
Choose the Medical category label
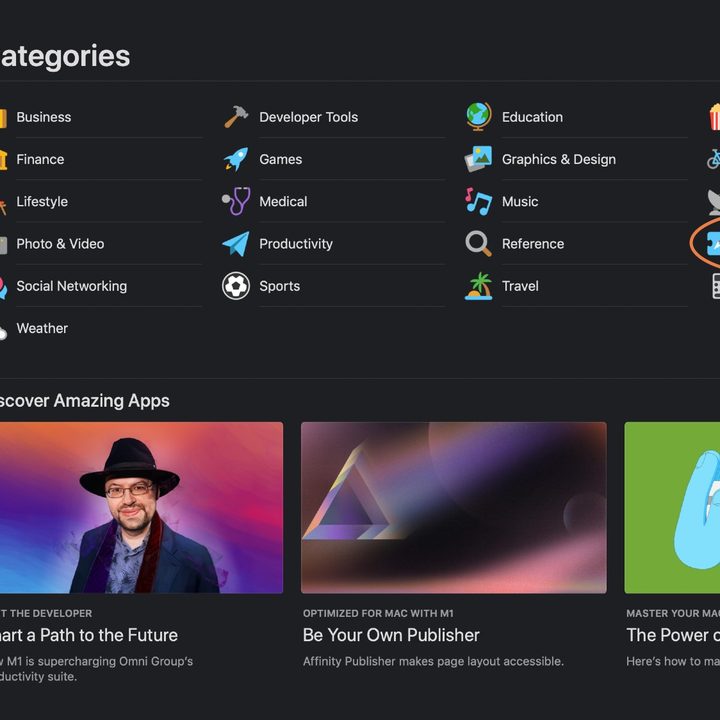(x=283, y=202)
